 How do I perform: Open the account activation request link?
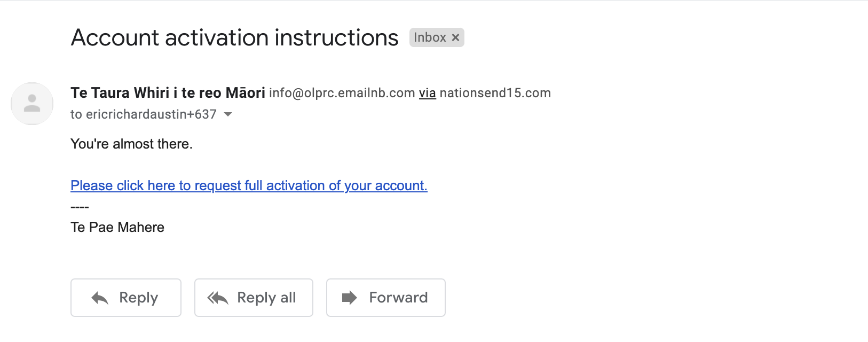point(249,185)
